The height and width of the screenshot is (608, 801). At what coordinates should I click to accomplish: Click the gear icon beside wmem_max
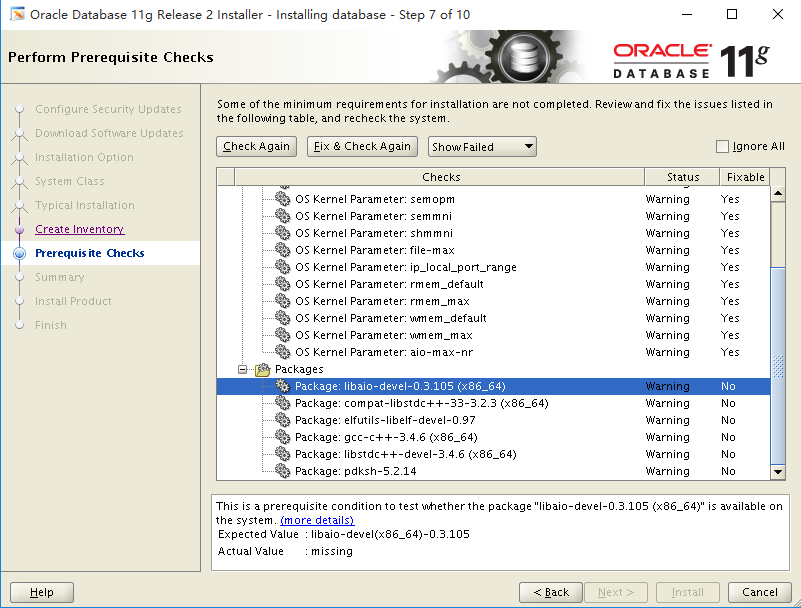pos(282,335)
